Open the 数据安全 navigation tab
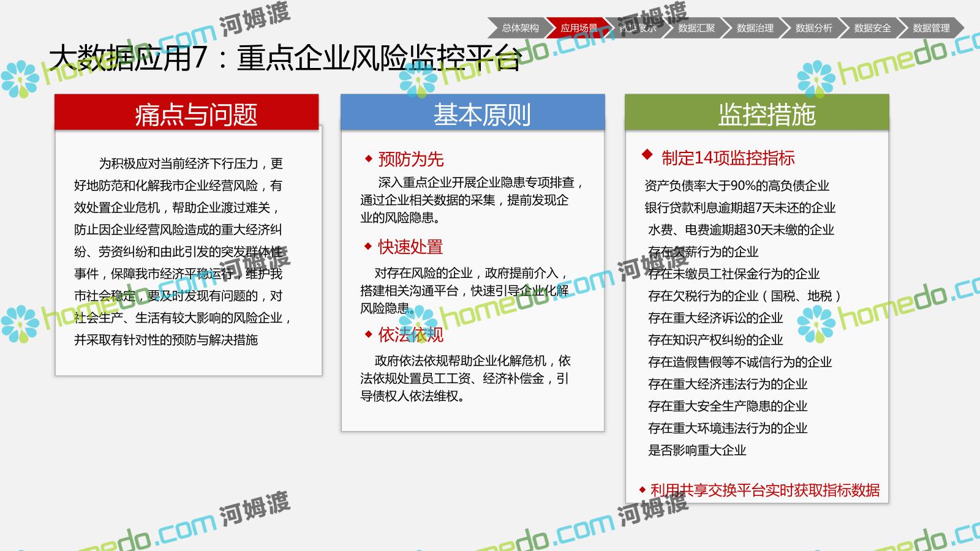Image resolution: width=980 pixels, height=551 pixels. tap(872, 28)
